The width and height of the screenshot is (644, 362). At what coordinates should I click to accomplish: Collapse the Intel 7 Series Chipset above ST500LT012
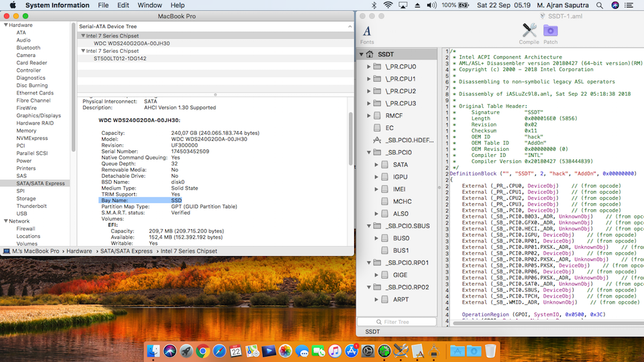click(83, 51)
